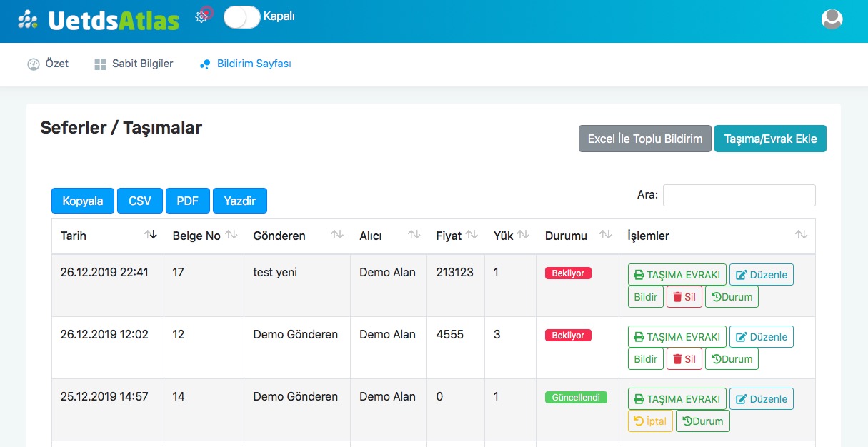The image size is (868, 447).
Task: Sort the table by Belge No
Action: coord(204,236)
